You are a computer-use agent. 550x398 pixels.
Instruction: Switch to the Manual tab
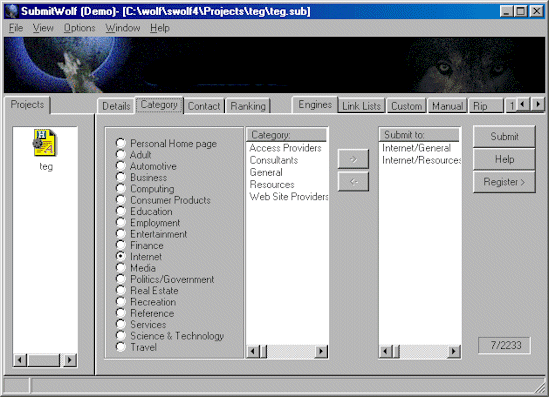[447, 106]
